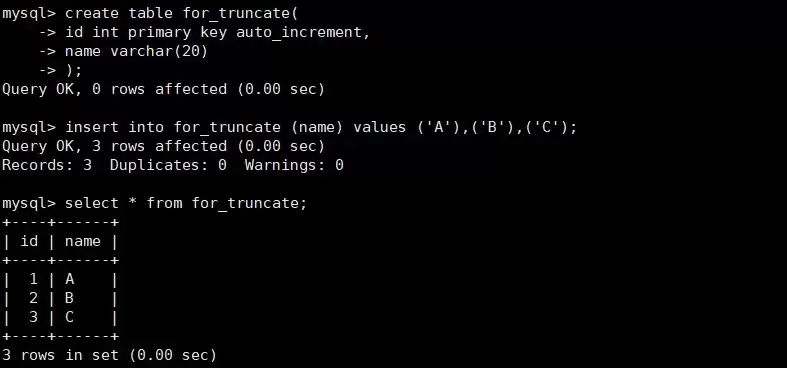Click the id value 3 in results
The image size is (787, 368).
33,318
